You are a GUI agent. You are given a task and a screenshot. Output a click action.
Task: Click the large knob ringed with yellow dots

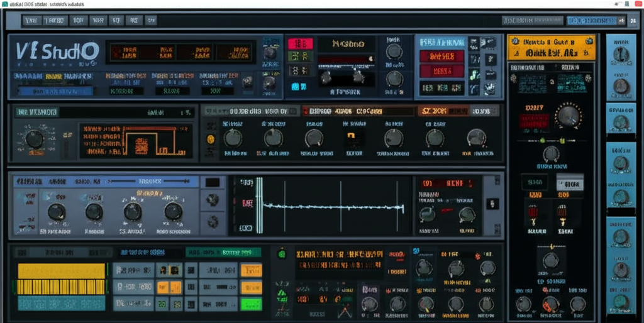[x=568, y=116]
